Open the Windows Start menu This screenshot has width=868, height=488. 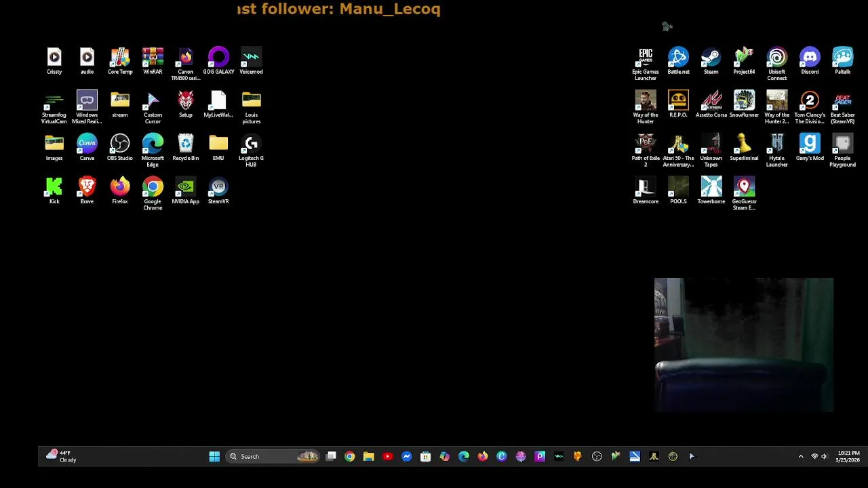point(214,457)
